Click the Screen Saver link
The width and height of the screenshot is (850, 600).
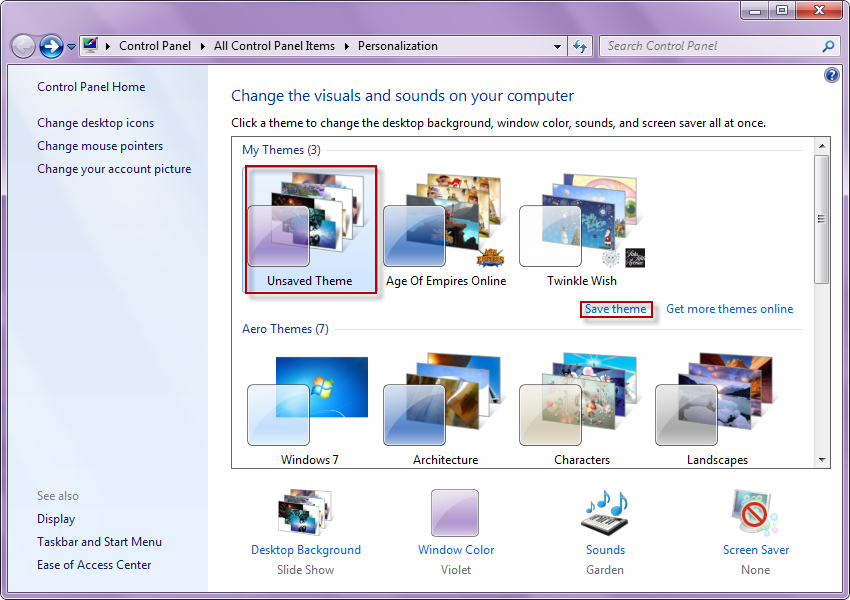756,550
